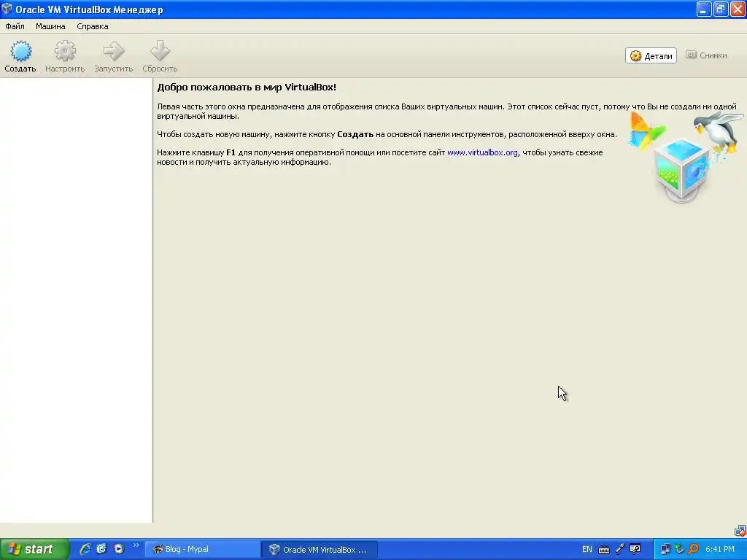The height and width of the screenshot is (560, 747).
Task: Click the heading Добро пожаловать в мир VirtualBox!
Action: 247,87
